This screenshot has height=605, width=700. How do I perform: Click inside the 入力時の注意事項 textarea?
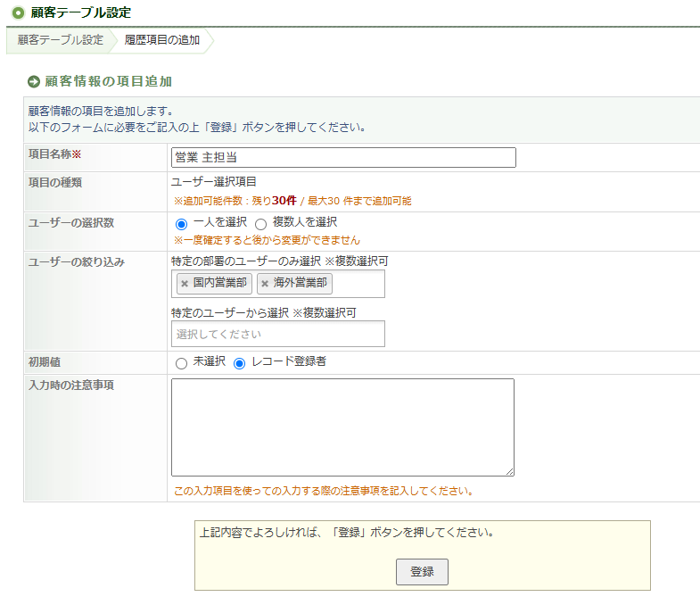(342, 427)
